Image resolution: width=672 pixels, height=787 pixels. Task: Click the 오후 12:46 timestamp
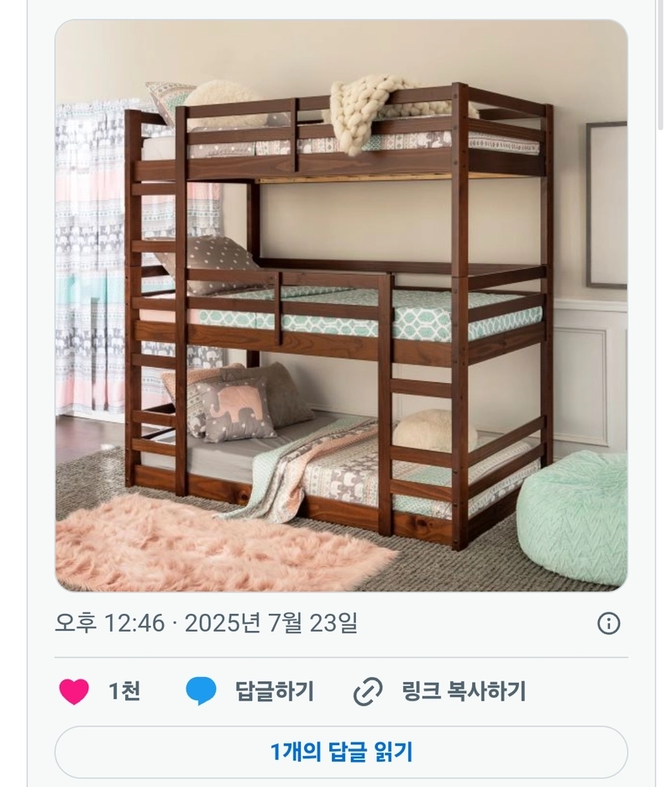(x=109, y=623)
